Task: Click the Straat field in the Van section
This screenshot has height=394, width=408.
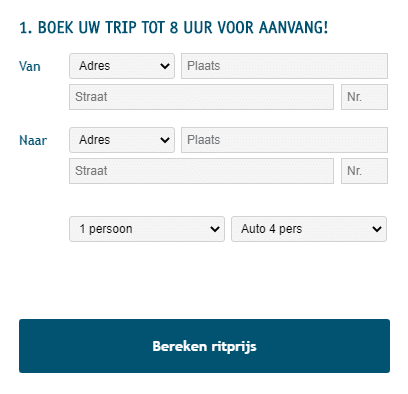Action: pos(201,97)
